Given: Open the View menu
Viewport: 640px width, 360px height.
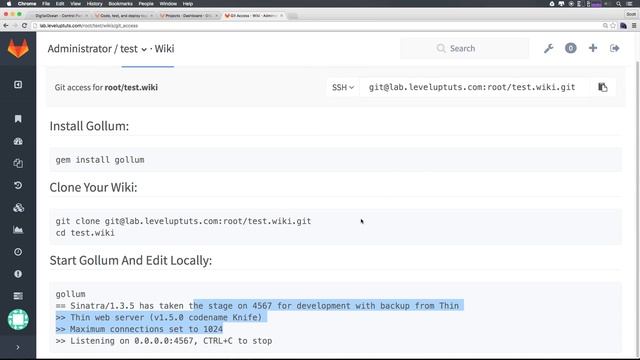Looking at the screenshot, I should click(76, 4).
